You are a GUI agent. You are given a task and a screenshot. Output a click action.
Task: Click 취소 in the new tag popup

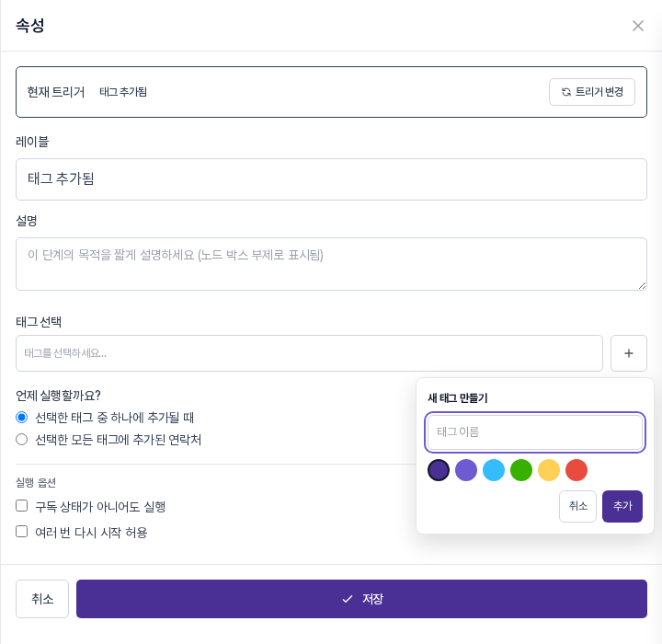click(577, 506)
